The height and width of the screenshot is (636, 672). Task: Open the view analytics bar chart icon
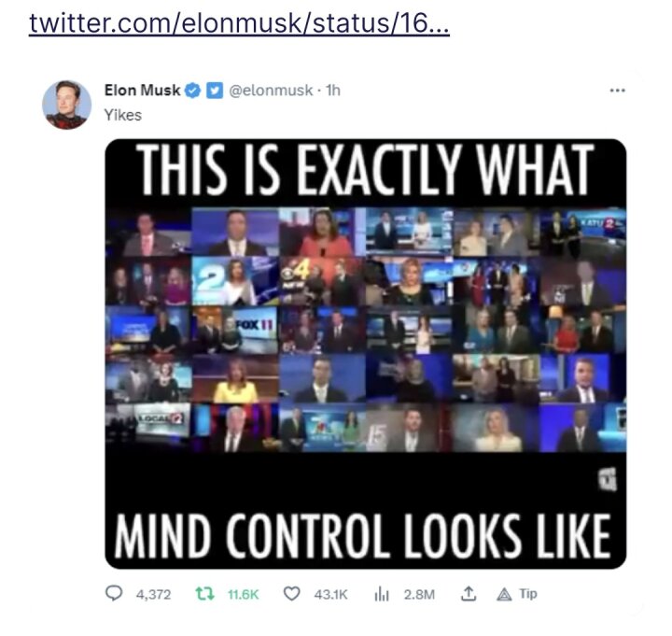point(382,594)
